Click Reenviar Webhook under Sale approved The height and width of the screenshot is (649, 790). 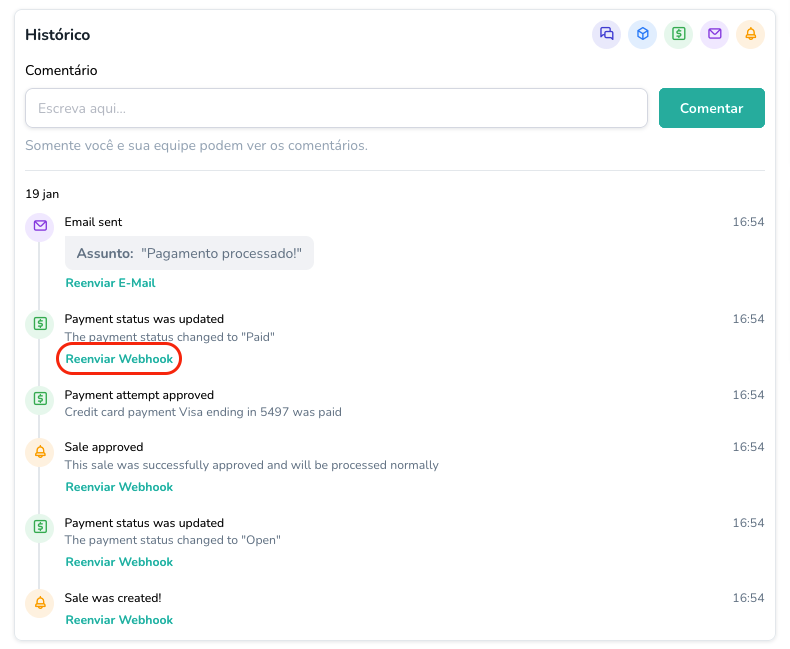point(119,487)
